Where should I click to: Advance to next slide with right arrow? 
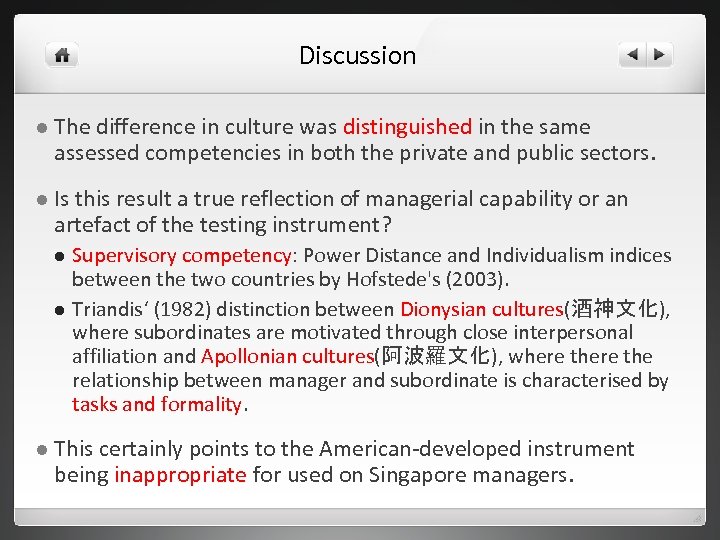coord(660,55)
